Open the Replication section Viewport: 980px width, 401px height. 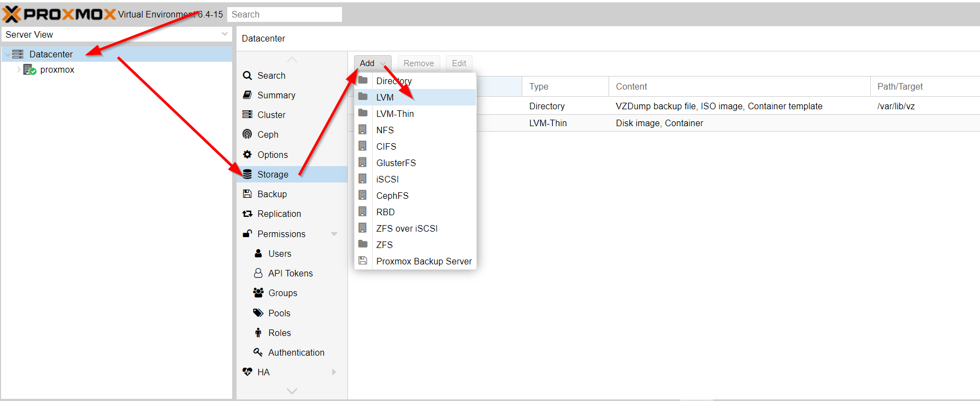(292, 214)
